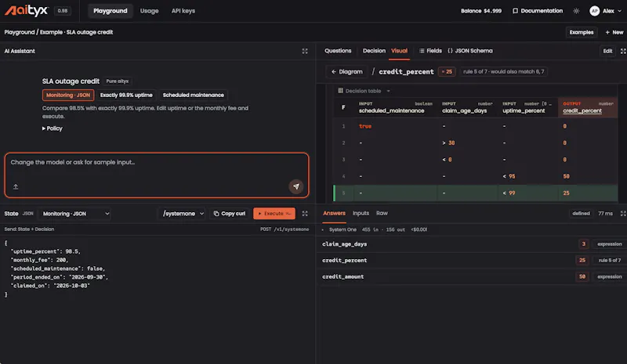Click the Balance $4.999 display
627x364 pixels.
[x=480, y=11]
